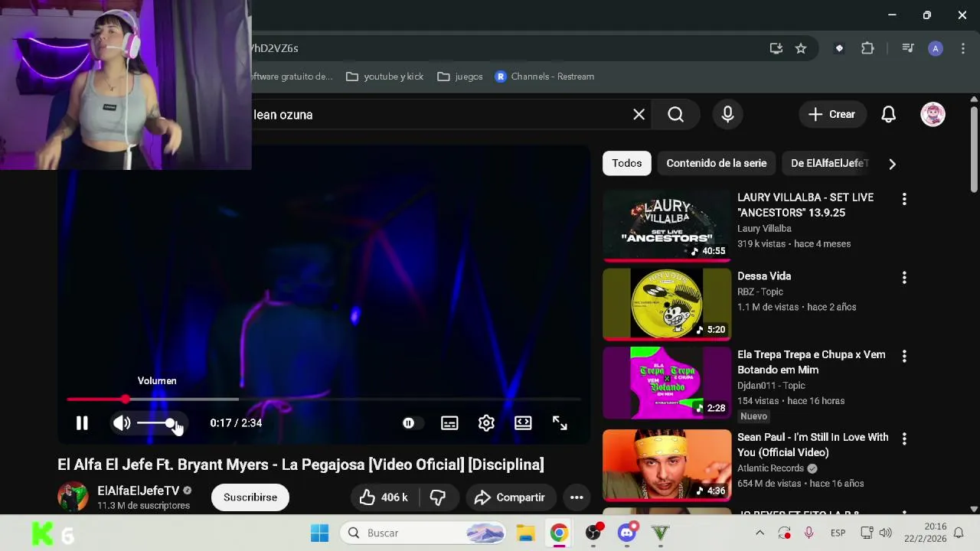The width and height of the screenshot is (980, 551).
Task: Open Ela Trepa Trepa video title
Action: pos(812,362)
